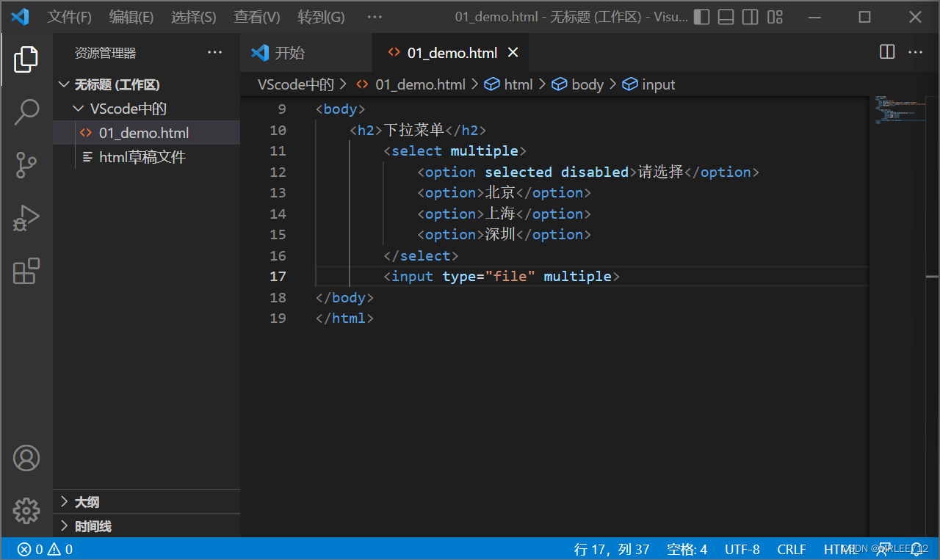This screenshot has width=940, height=560.
Task: Click VScode中的 breadcrumb folder
Action: click(x=296, y=84)
